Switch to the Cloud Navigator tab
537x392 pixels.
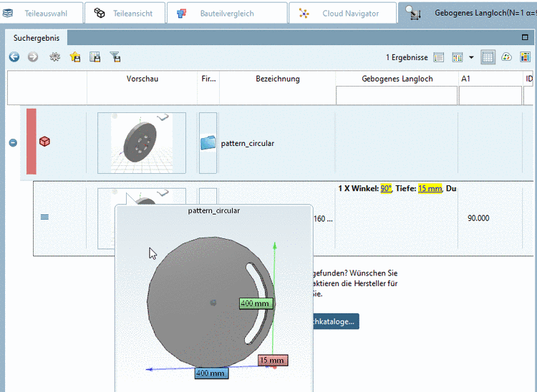(342, 13)
